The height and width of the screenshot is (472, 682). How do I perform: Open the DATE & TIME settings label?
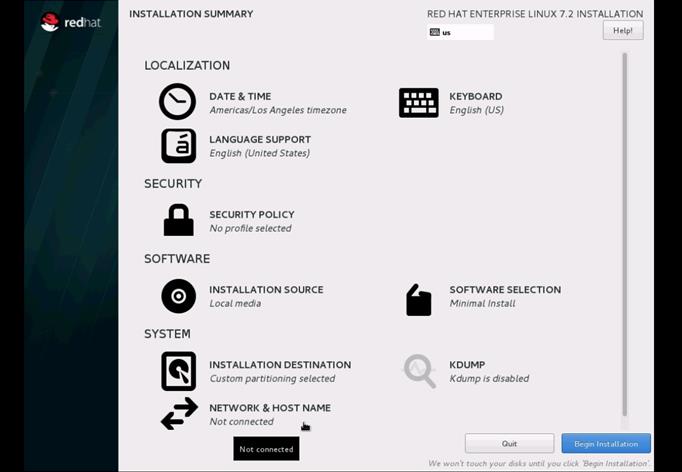240,96
